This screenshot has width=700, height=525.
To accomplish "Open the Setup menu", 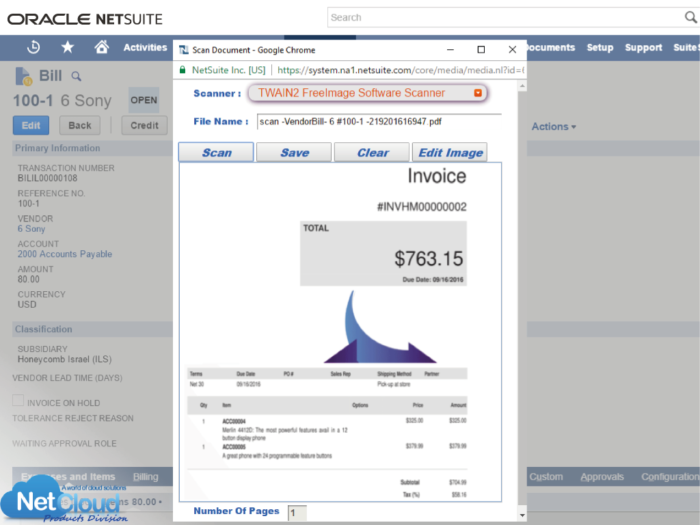I will click(600, 47).
